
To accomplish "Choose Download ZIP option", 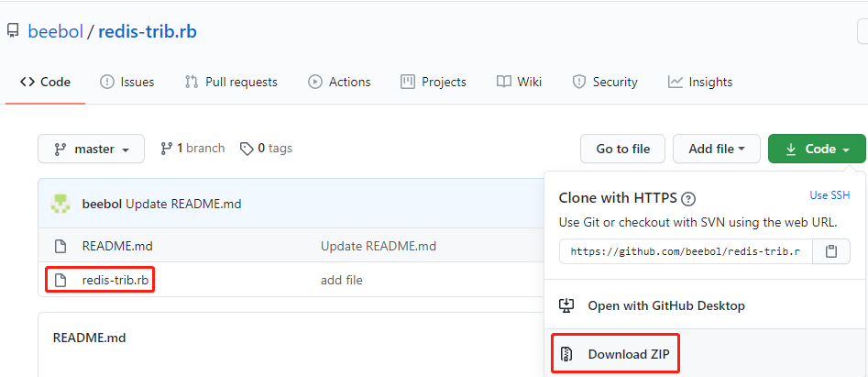I will 623,354.
